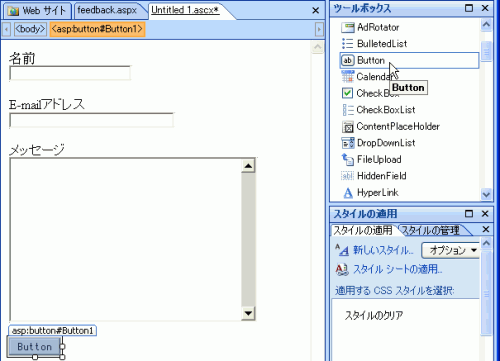Viewport: 500px width, 361px height.
Task: Select the DropDownList control icon
Action: tap(347, 143)
